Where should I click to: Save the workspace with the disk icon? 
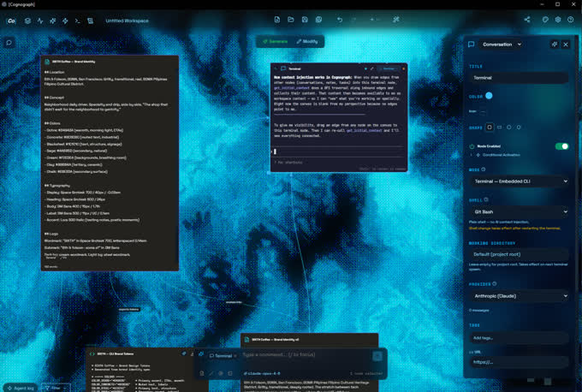point(305,20)
